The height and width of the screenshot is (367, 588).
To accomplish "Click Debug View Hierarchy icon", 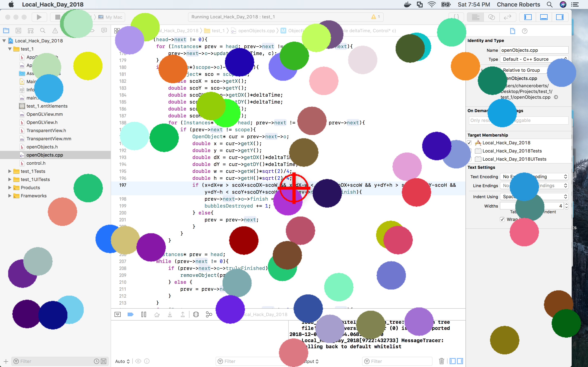I will [196, 315].
